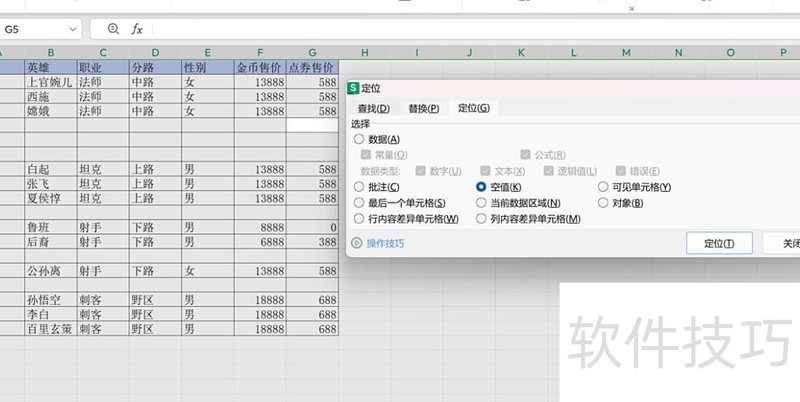Select the 数据(A) radio button
800x402 pixels.
click(360, 140)
